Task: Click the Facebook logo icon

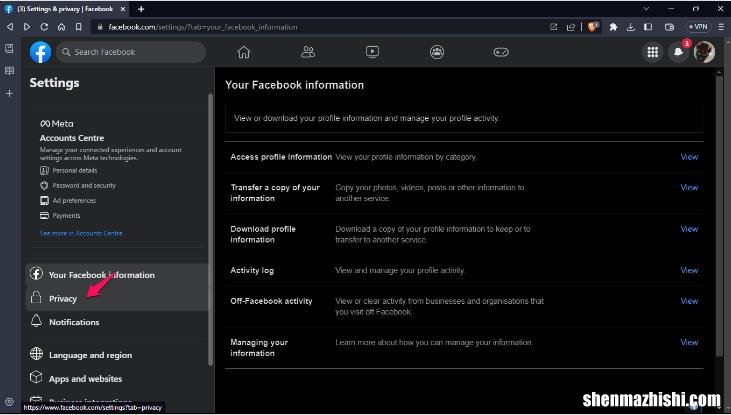Action: 40,52
